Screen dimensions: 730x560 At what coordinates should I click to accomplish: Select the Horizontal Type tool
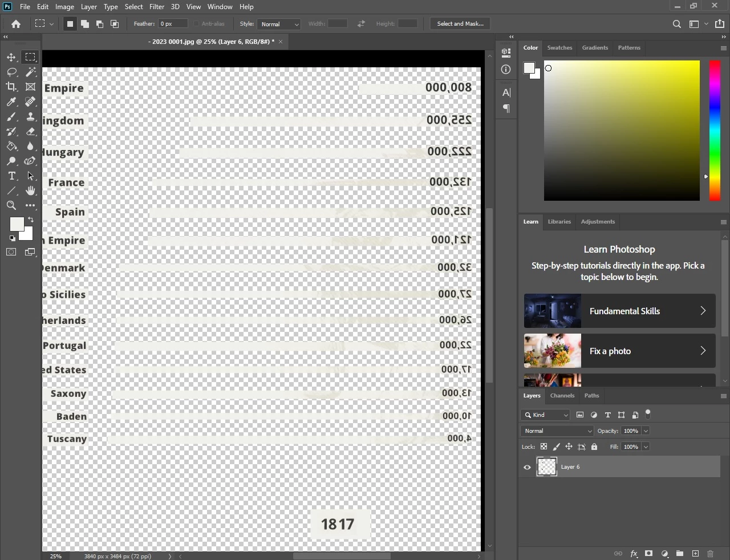coord(11,176)
